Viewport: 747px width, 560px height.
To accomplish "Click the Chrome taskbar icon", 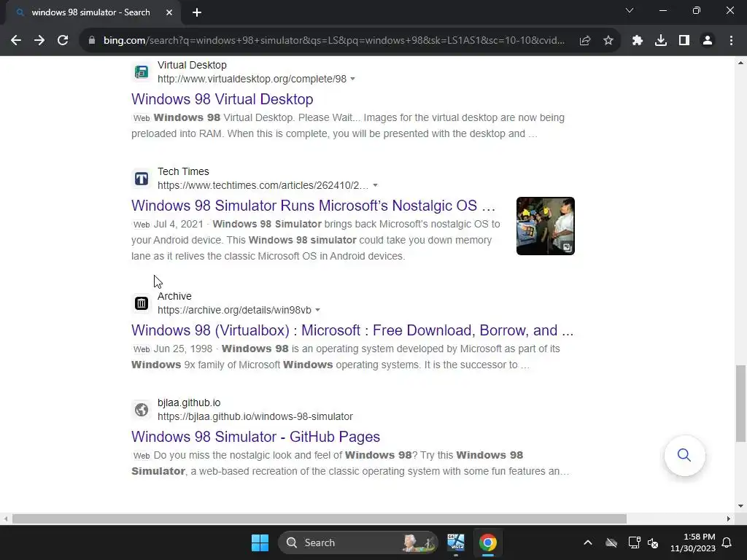I will 488,542.
